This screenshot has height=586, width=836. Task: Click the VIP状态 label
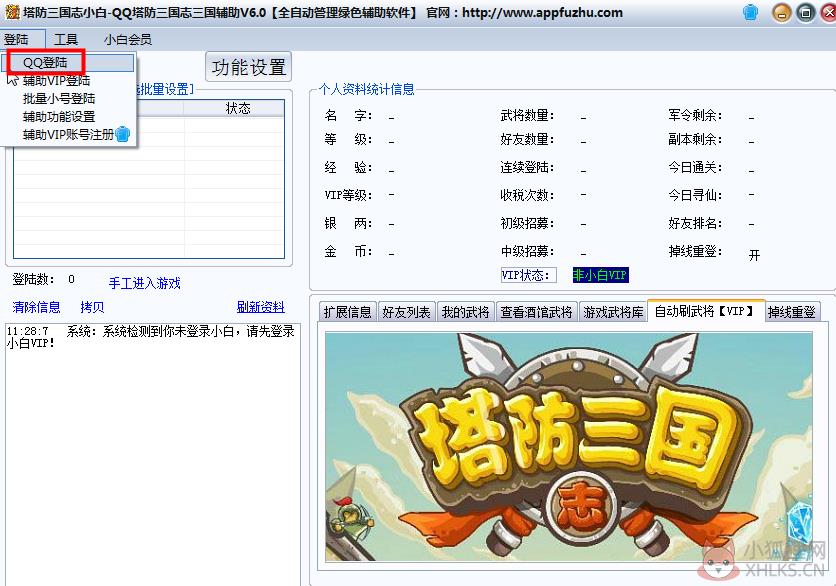click(x=528, y=275)
